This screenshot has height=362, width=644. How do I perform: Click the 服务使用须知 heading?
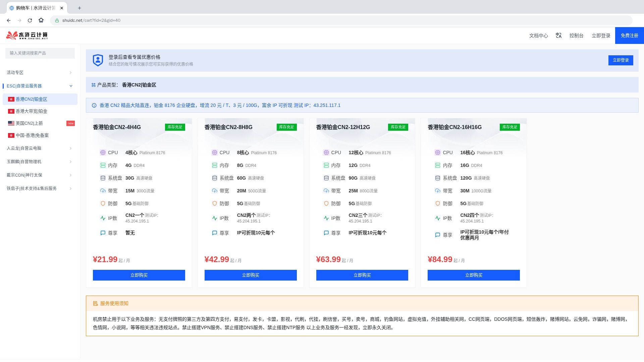point(114,304)
